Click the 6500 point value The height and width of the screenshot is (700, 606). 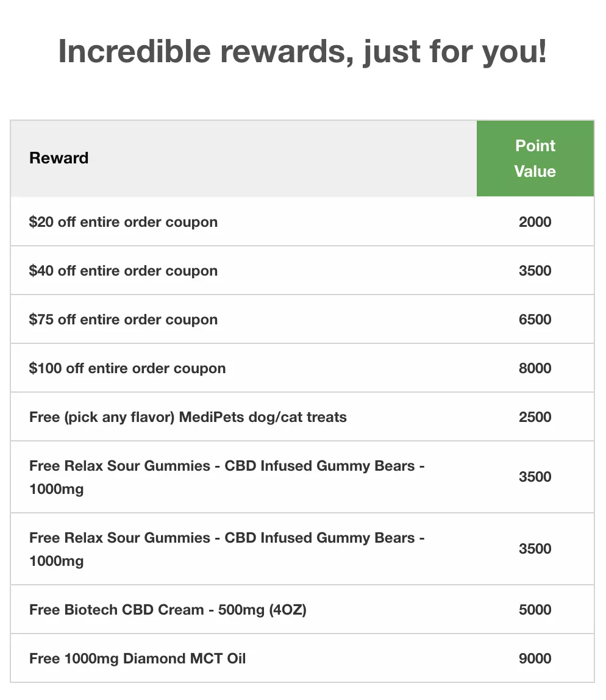point(535,319)
